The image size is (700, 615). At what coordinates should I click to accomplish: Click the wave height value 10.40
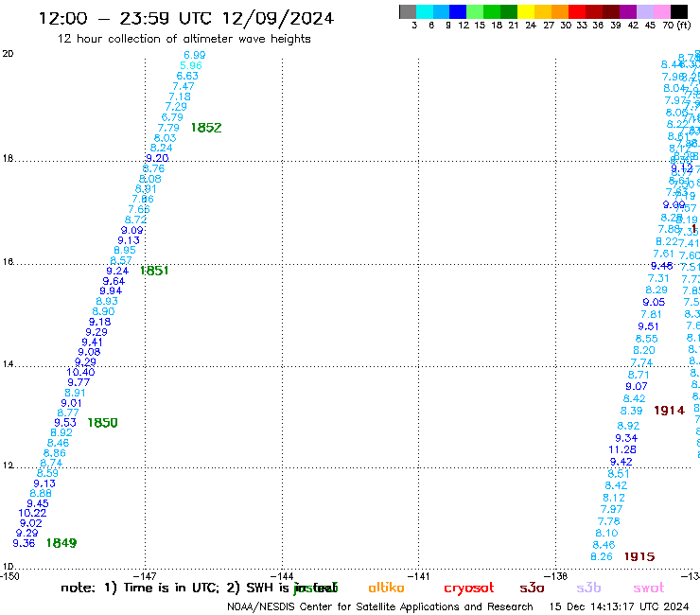(x=80, y=372)
